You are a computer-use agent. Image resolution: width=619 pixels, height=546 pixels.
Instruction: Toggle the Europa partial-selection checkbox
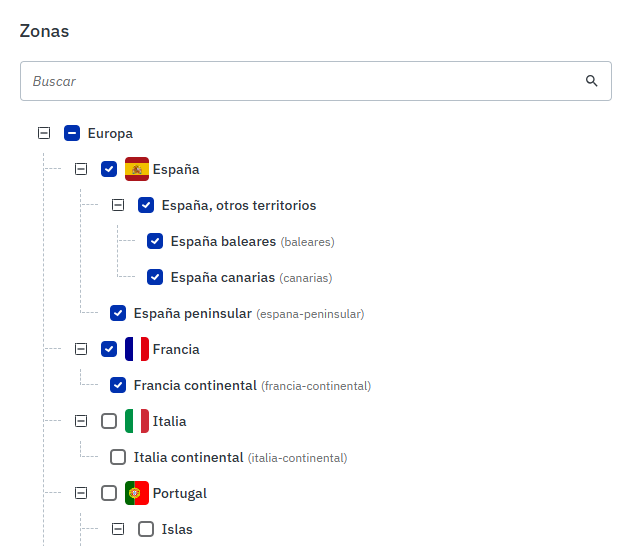(x=72, y=133)
